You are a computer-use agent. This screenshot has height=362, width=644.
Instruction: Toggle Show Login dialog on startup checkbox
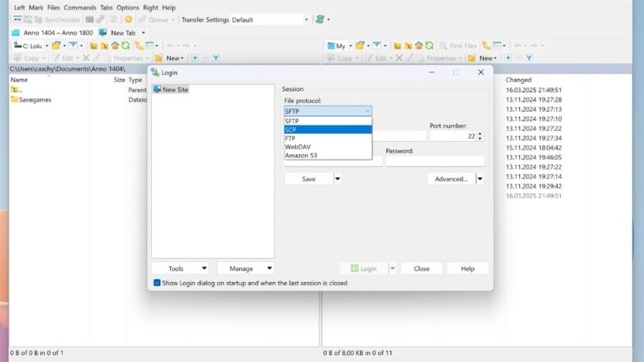click(x=158, y=283)
